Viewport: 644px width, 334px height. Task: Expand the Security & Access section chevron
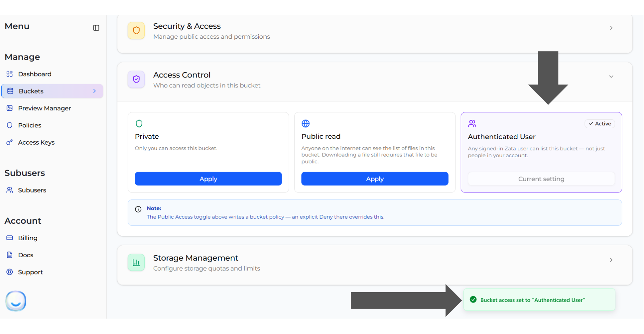[x=611, y=28]
